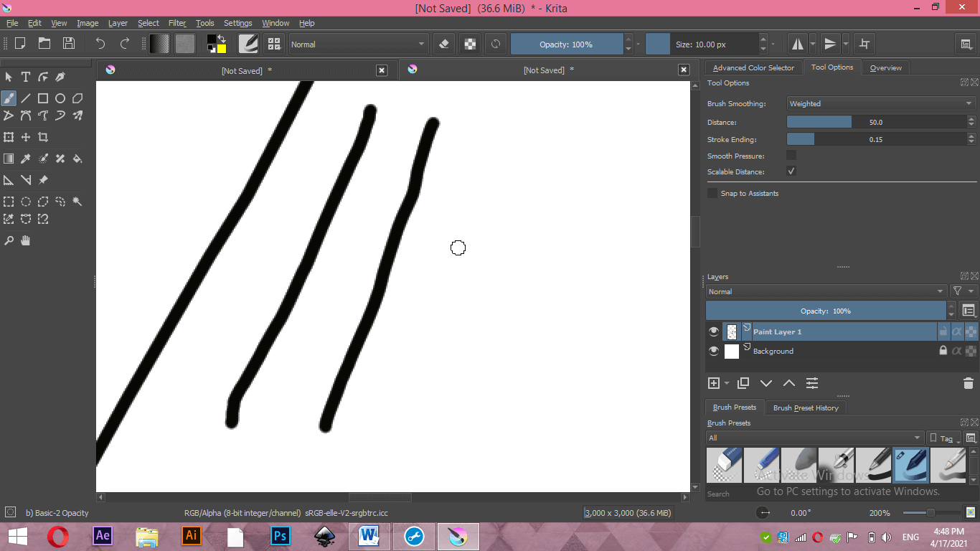
Task: Select the Contiguous Selection magic wand tool
Action: [77, 202]
